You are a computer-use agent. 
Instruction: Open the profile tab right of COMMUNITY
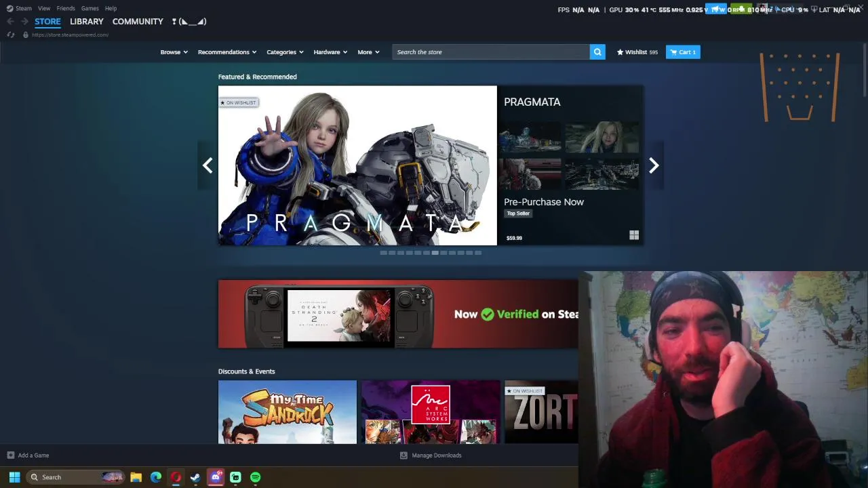point(189,22)
